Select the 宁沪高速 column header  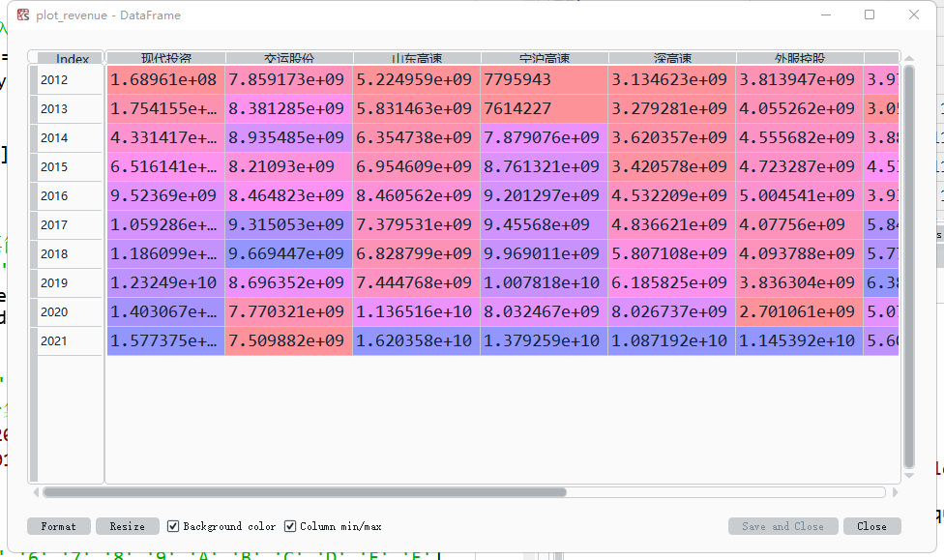pos(545,58)
